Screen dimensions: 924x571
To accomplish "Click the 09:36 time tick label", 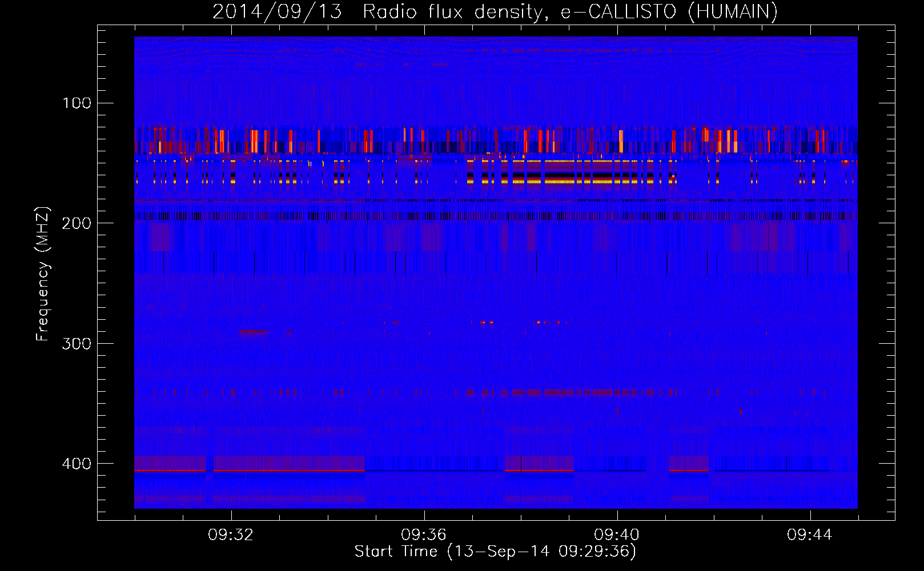I will tap(424, 535).
